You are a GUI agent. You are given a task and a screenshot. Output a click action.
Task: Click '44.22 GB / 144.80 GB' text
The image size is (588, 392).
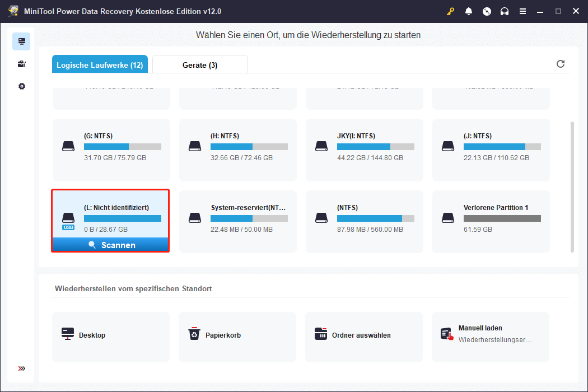[370, 157]
